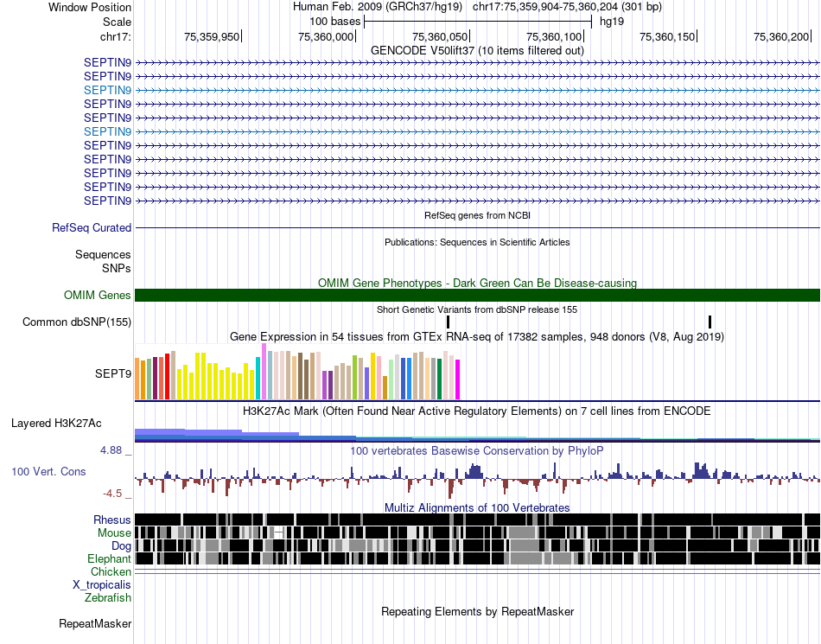Click the hg19 label beside the scale bar
This screenshot has width=821, height=644.
pos(612,22)
